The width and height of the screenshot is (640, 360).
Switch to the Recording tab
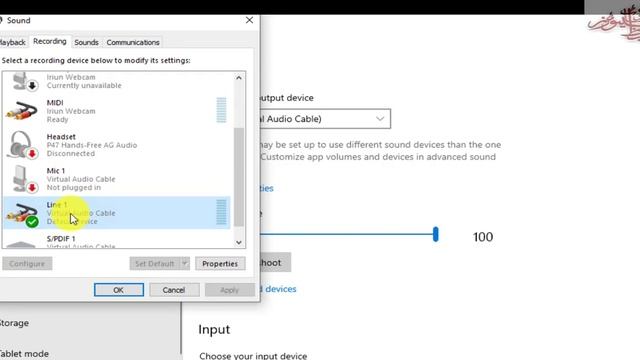(x=50, y=41)
